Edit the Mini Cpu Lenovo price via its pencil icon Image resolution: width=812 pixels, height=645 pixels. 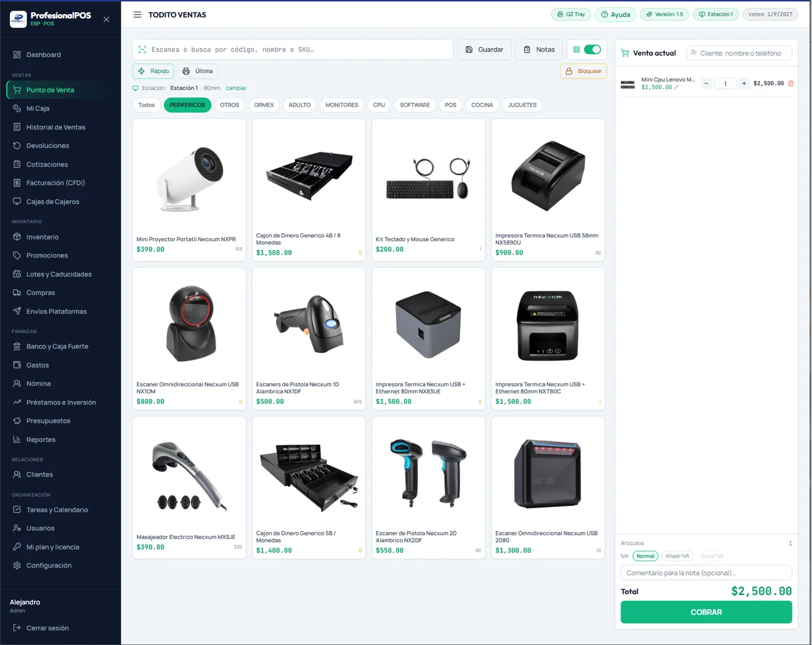click(x=676, y=88)
